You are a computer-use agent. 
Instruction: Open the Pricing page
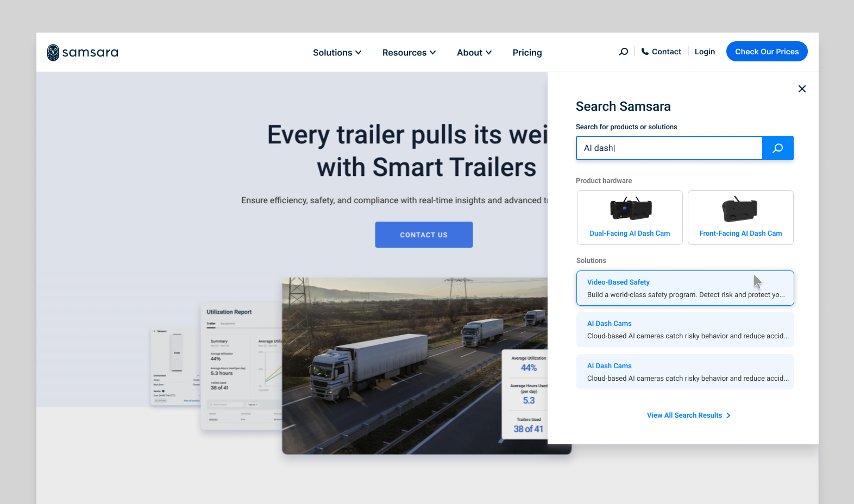(527, 53)
